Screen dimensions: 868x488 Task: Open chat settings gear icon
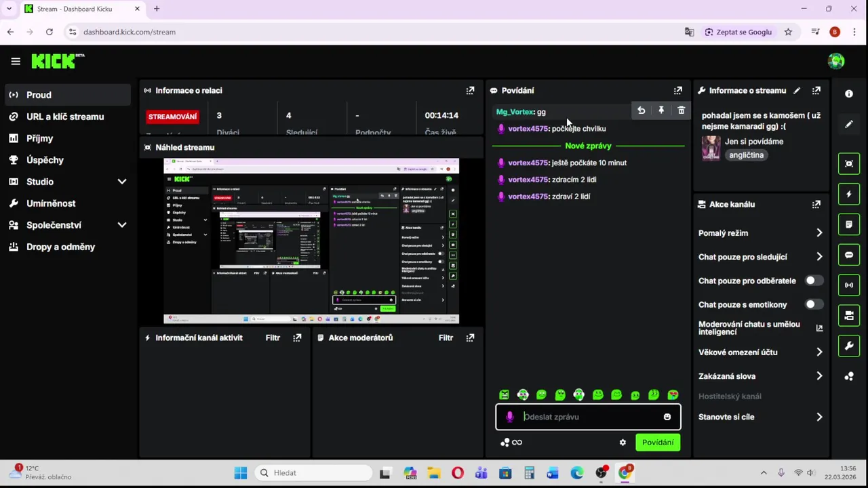point(623,443)
